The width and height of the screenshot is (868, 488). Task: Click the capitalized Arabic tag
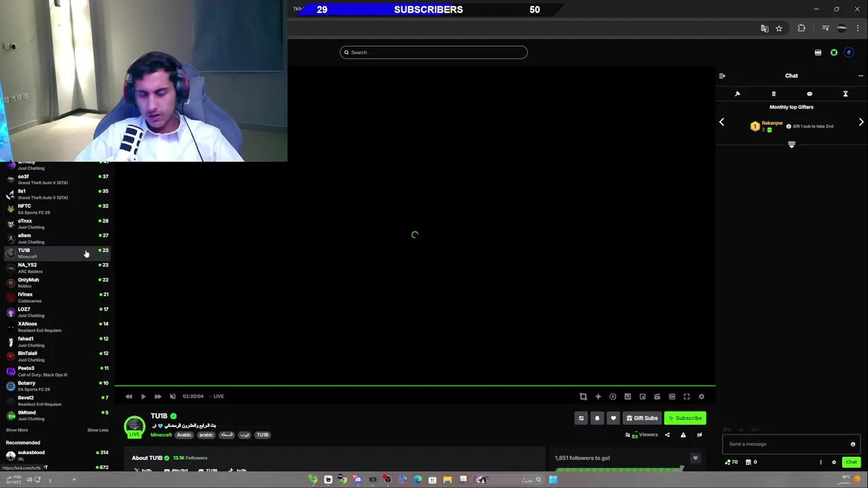click(x=184, y=435)
